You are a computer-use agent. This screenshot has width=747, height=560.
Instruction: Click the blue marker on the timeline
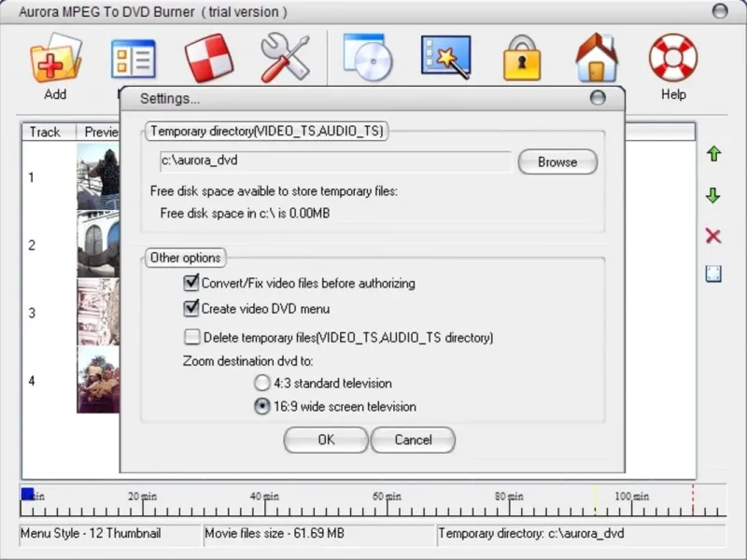[x=27, y=495]
